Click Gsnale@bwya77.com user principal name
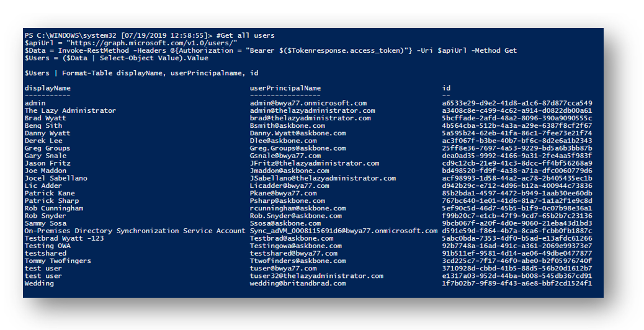This screenshot has width=644, height=330. tap(285, 156)
